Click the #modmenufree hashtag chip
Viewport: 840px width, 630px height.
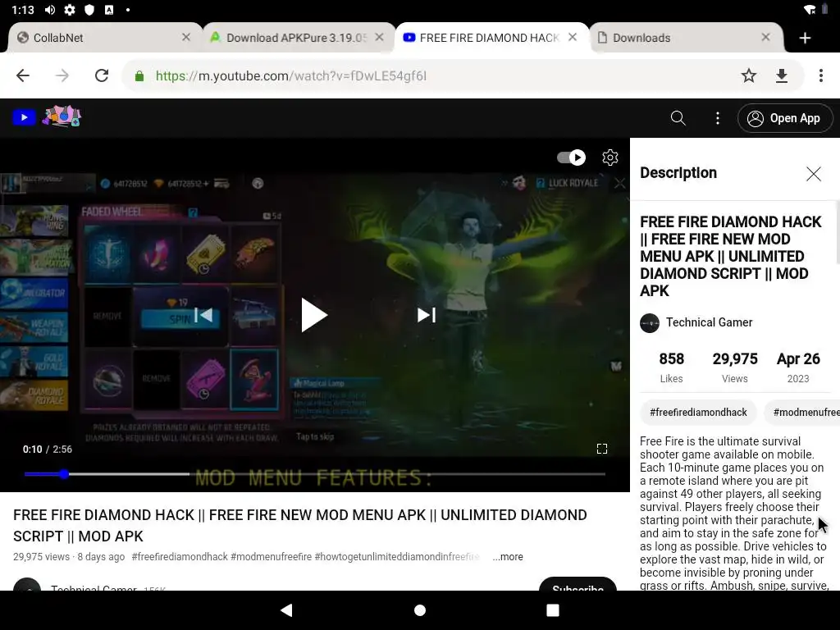pyautogui.click(x=802, y=412)
